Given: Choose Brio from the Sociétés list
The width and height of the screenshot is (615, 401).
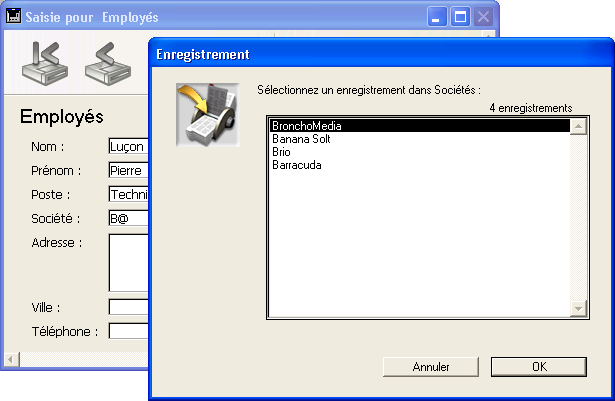Looking at the screenshot, I should (x=418, y=153).
